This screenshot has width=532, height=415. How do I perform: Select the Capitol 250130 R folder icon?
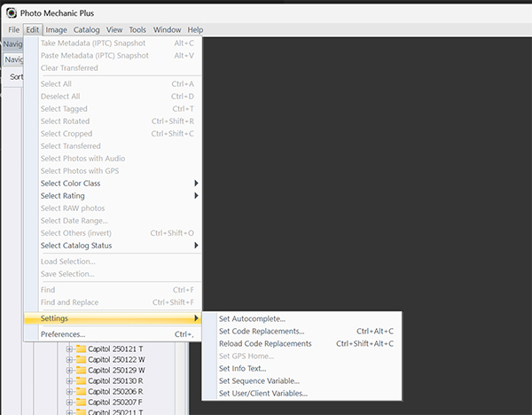(x=81, y=380)
